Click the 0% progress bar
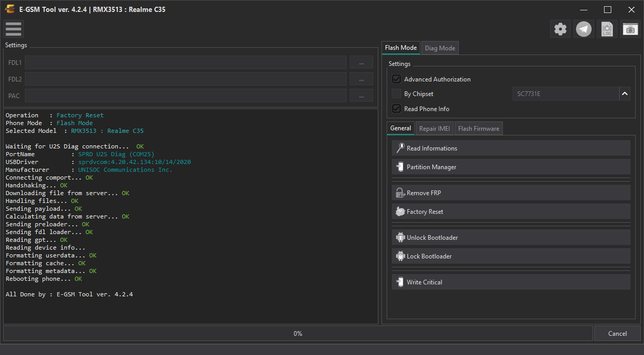This screenshot has width=644, height=355. click(x=298, y=333)
